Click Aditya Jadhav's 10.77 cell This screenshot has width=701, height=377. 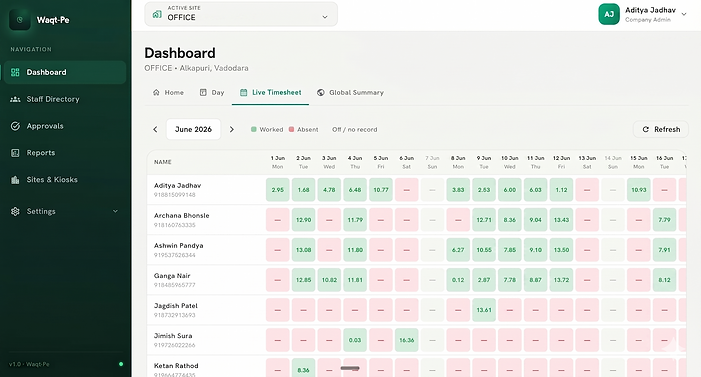click(381, 190)
